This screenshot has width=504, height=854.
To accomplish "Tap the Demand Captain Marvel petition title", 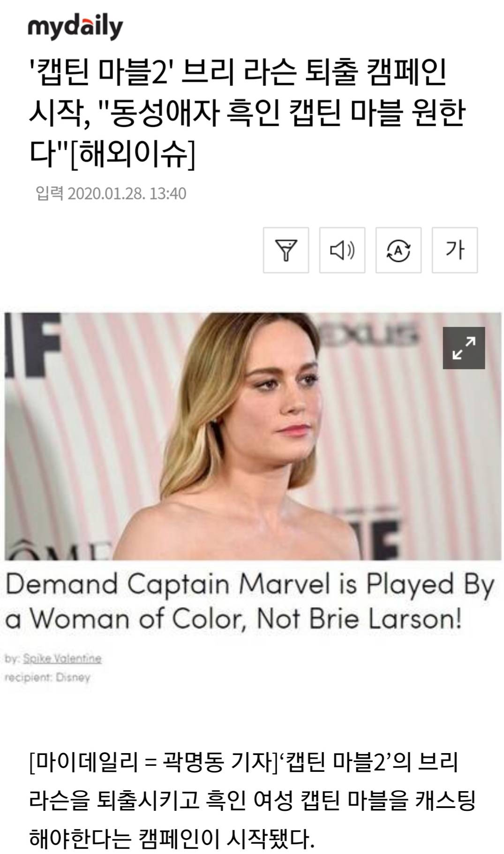I will click(x=250, y=602).
